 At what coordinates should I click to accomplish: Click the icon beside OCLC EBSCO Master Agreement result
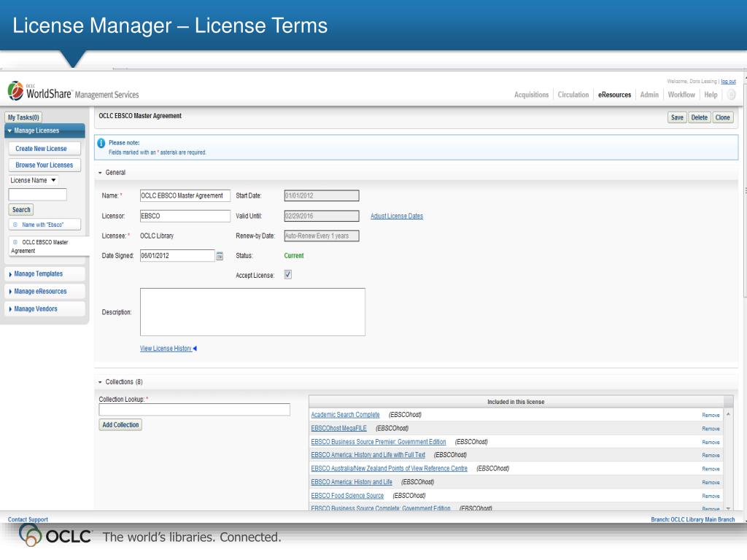click(x=15, y=242)
